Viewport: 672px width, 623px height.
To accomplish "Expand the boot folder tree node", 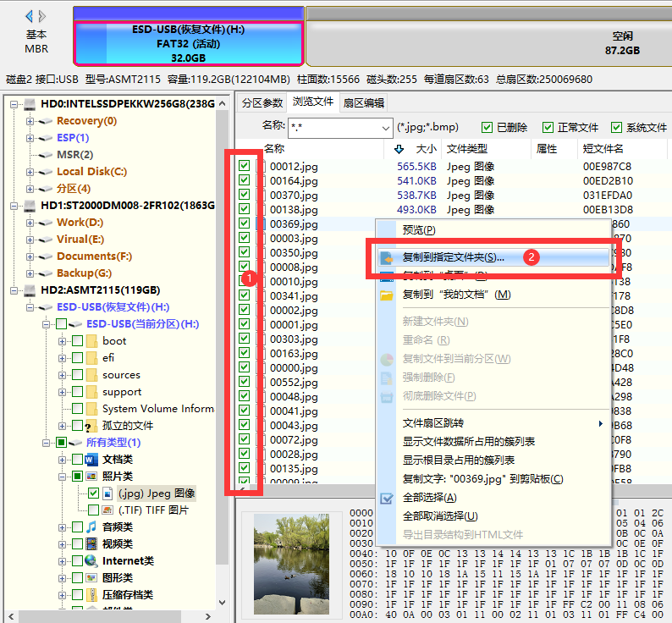I will pos(63,341).
